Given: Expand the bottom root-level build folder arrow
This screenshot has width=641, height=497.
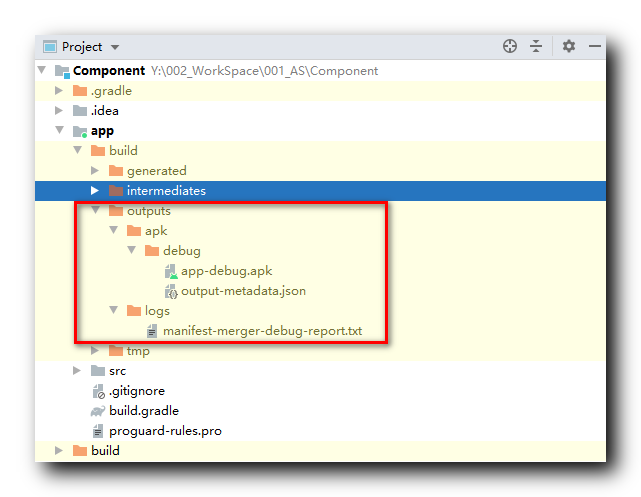Looking at the screenshot, I should (x=59, y=450).
